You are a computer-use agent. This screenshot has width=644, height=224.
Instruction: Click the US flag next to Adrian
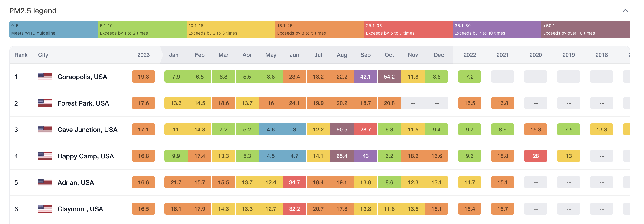(x=45, y=182)
